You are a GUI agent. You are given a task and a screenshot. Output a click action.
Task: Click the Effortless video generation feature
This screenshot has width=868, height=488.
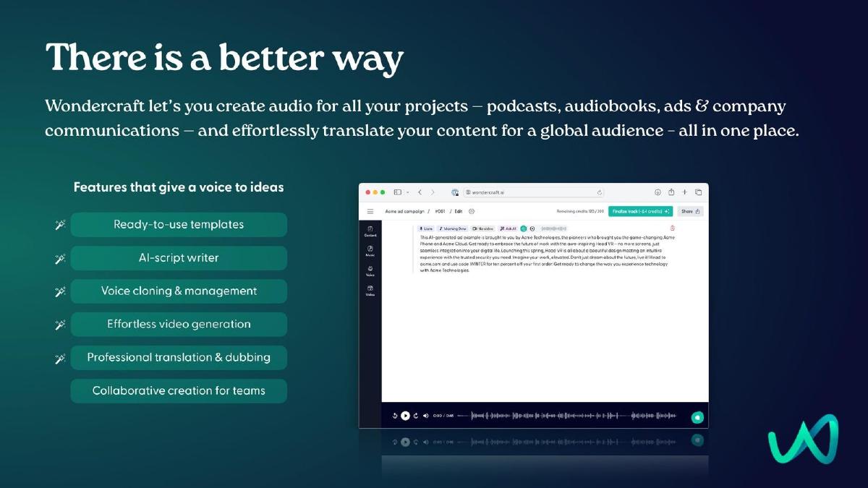click(179, 325)
